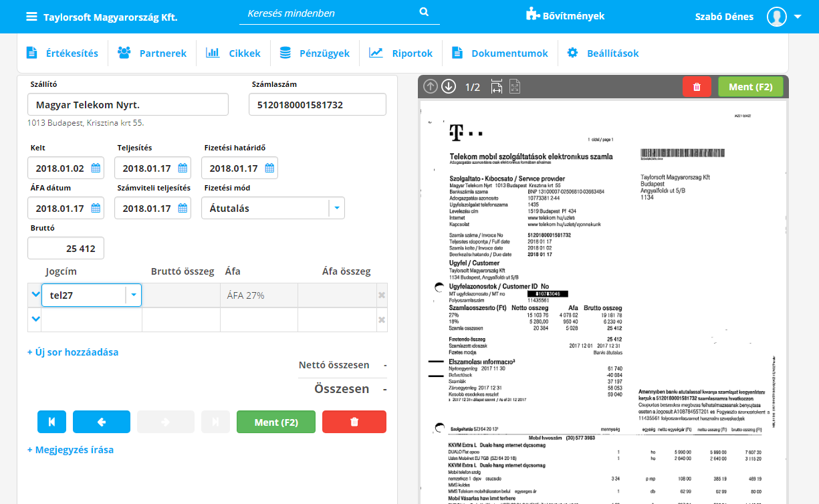Click fit-to-width icon in document viewer
This screenshot has height=504, width=819.
point(497,86)
